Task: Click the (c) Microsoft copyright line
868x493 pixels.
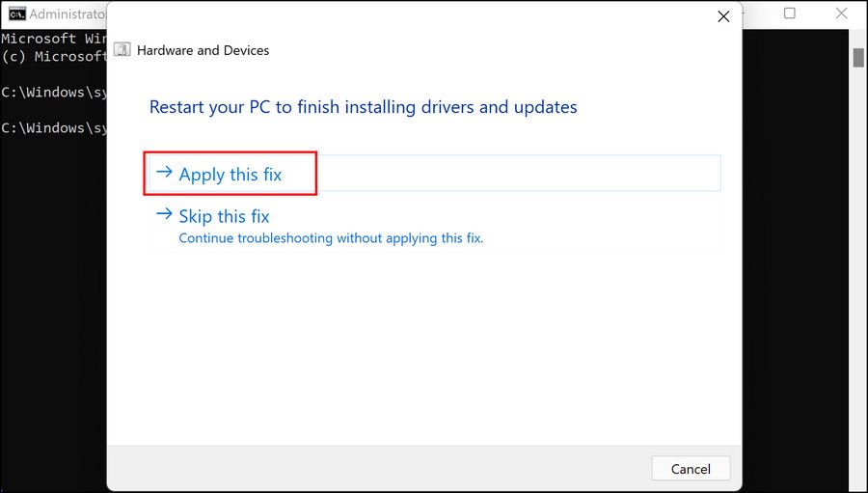Action: [x=53, y=56]
